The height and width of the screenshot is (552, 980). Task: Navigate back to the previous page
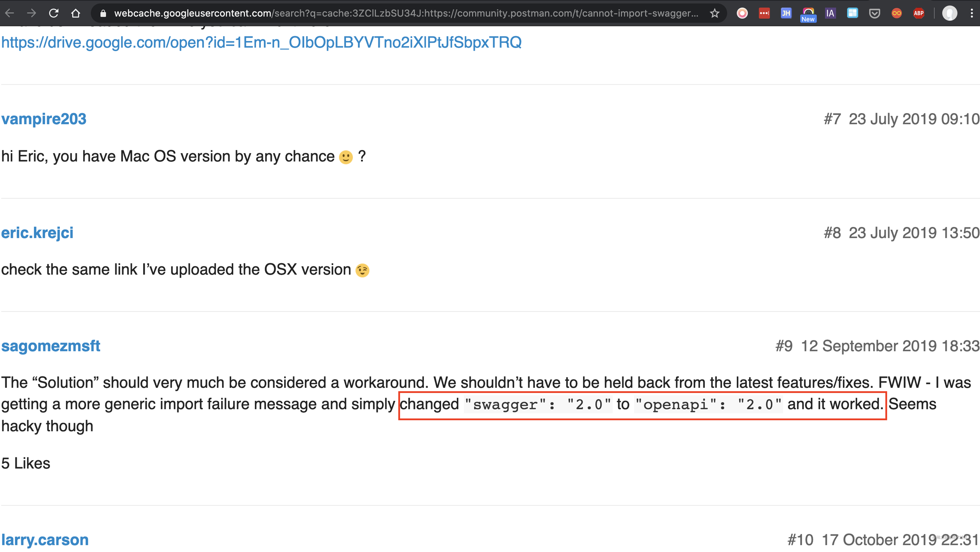pyautogui.click(x=10, y=13)
